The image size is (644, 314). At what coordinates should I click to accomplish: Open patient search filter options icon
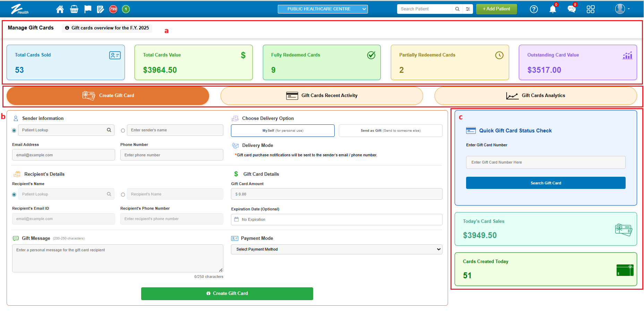468,9
